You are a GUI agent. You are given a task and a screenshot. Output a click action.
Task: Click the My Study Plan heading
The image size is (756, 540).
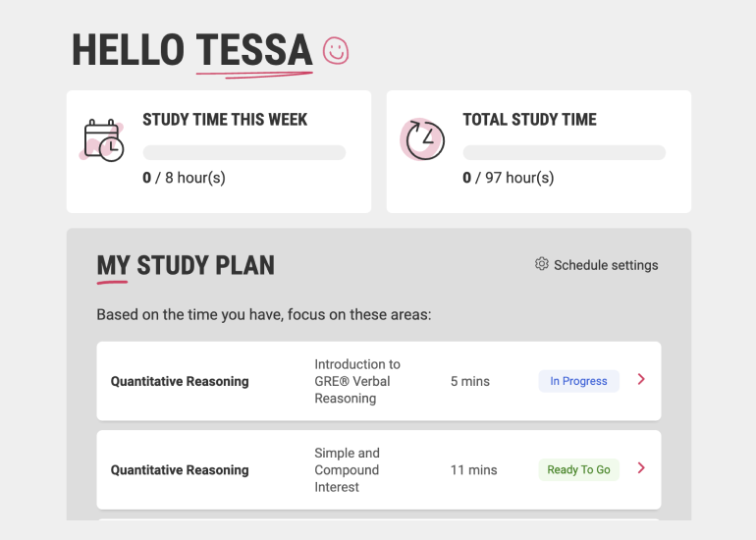pyautogui.click(x=186, y=266)
